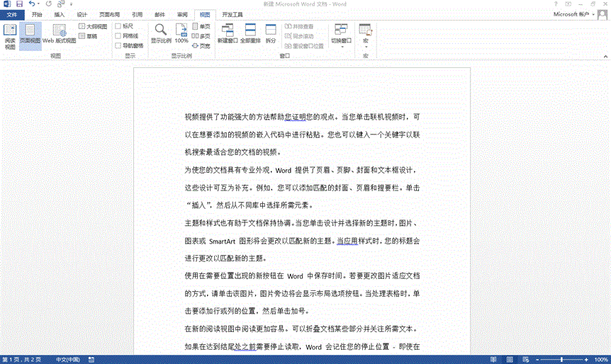The width and height of the screenshot is (611, 364).
Task: Click 中文(中国) language indicator in status bar
Action: pyautogui.click(x=68, y=360)
